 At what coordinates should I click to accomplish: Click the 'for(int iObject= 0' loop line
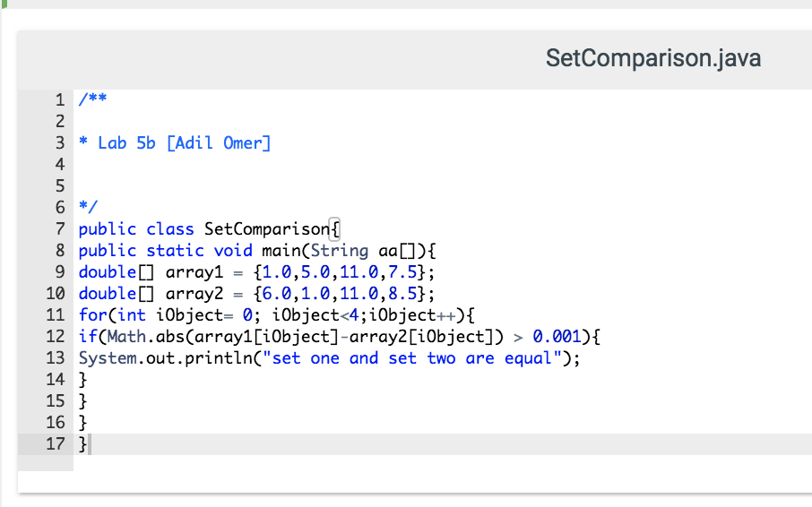point(277,314)
